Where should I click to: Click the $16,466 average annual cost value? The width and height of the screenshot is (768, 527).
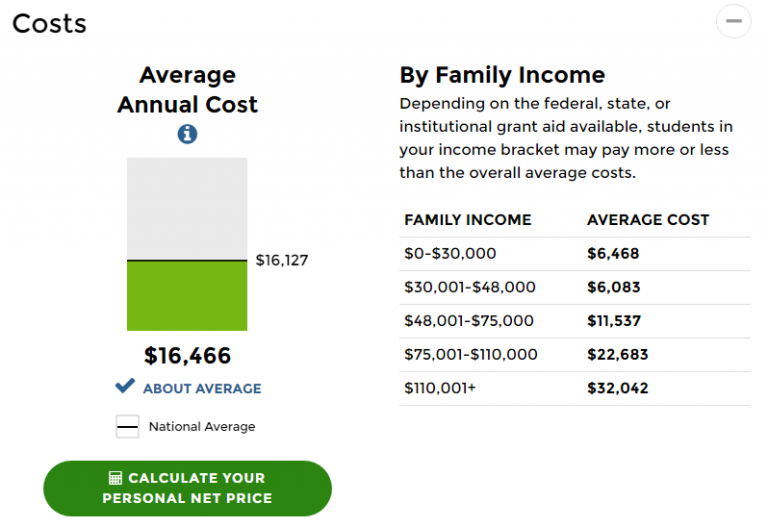187,356
